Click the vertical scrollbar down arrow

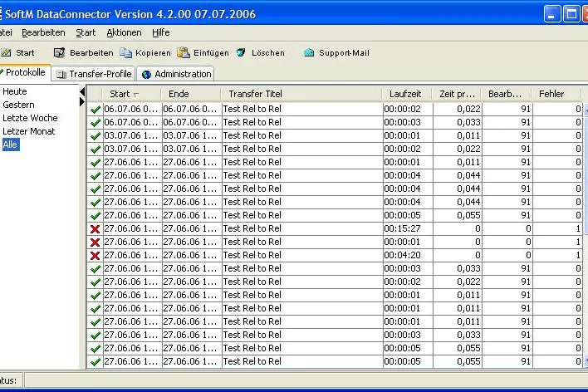(586, 361)
